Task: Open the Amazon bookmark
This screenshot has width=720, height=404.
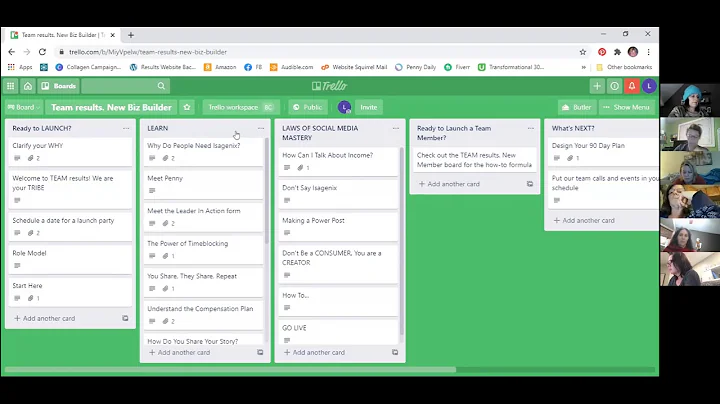Action: point(220,67)
